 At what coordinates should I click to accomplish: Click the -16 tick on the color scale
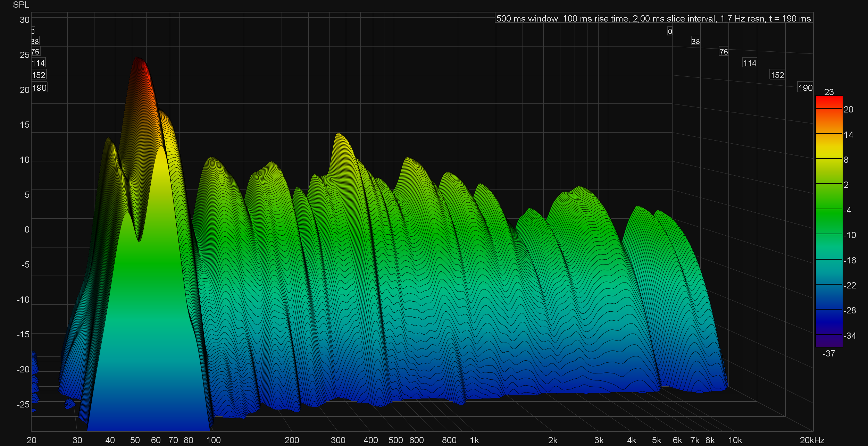coord(850,260)
